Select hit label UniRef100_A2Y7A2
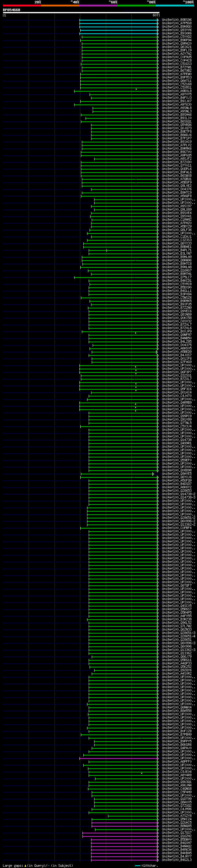Screen dimensions: 197x868 176,54
